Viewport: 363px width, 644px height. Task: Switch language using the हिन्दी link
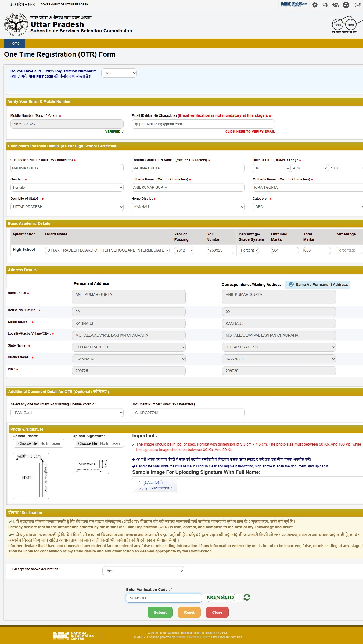tap(357, 5)
